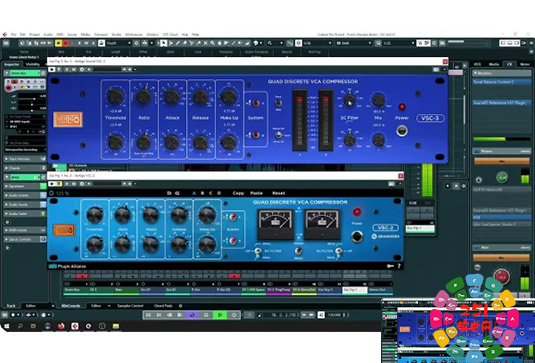Select the Object Selection arrow tool
The width and height of the screenshot is (535, 363).
[x=164, y=43]
